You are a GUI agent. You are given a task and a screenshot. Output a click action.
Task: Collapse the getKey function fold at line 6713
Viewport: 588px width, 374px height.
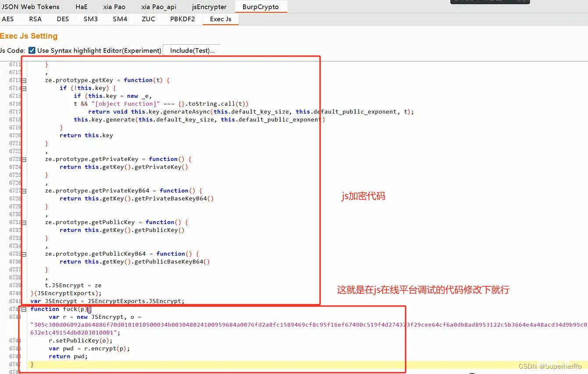pos(24,81)
